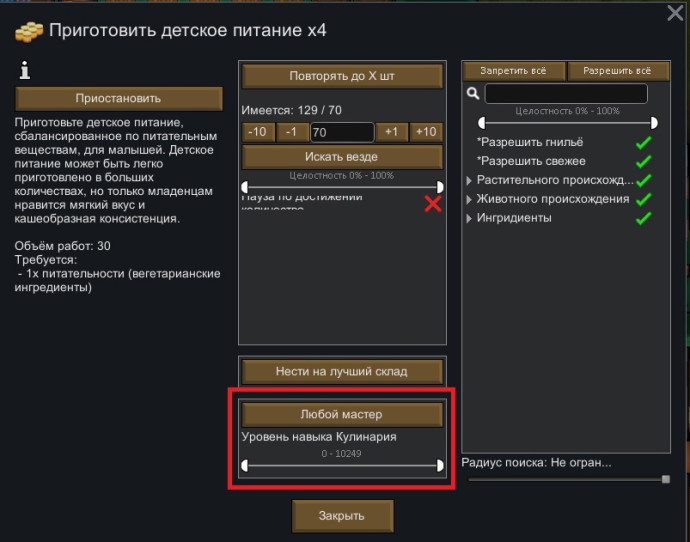Click the search radius slider
The image size is (690, 542).
coord(567,480)
